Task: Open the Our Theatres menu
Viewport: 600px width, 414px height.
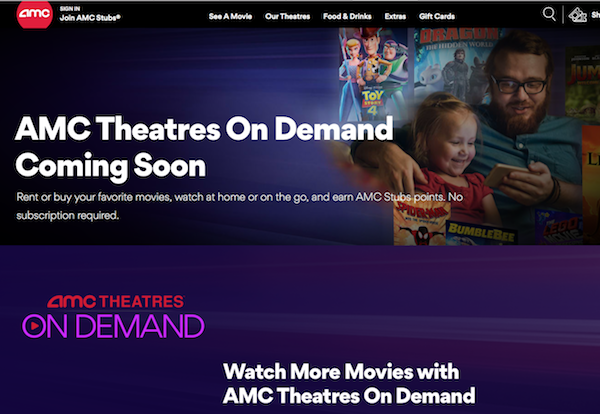Action: pos(287,16)
